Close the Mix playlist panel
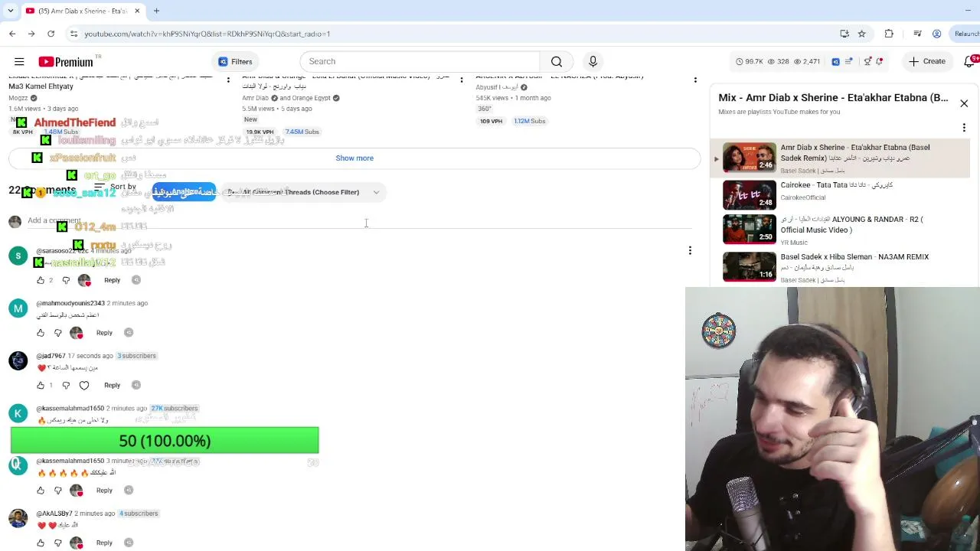 [964, 103]
